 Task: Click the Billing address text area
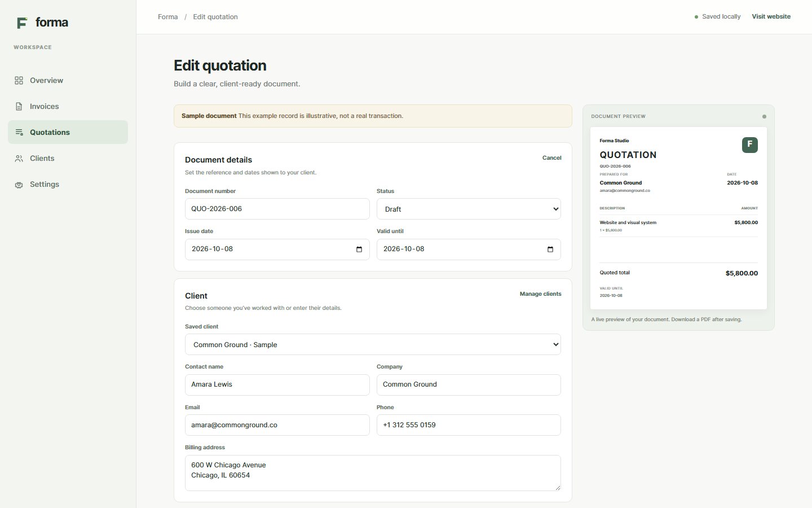coord(373,473)
